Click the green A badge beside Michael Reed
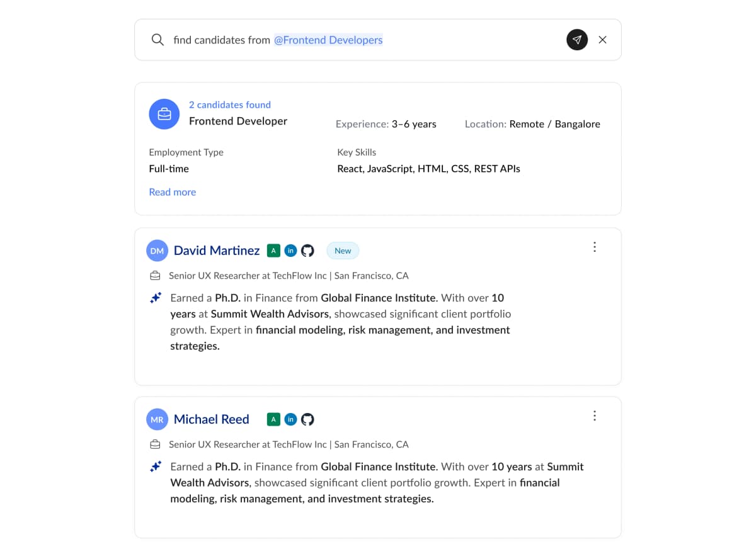 pos(273,419)
